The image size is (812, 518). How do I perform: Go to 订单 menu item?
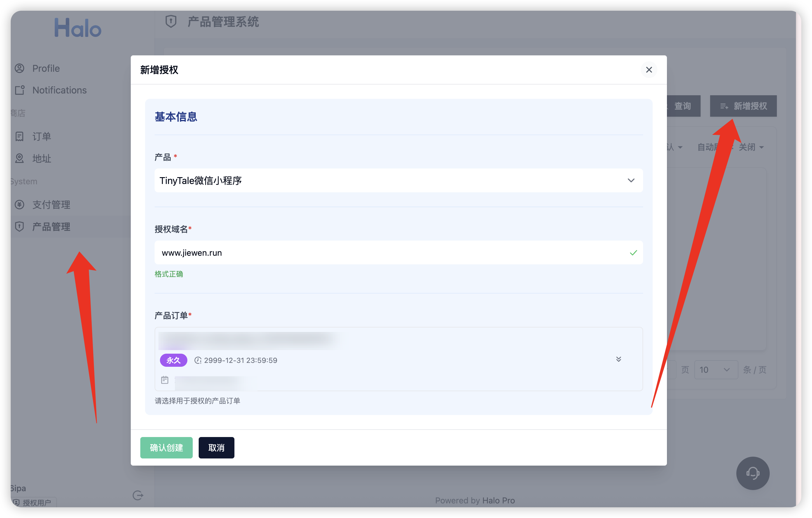pos(41,136)
